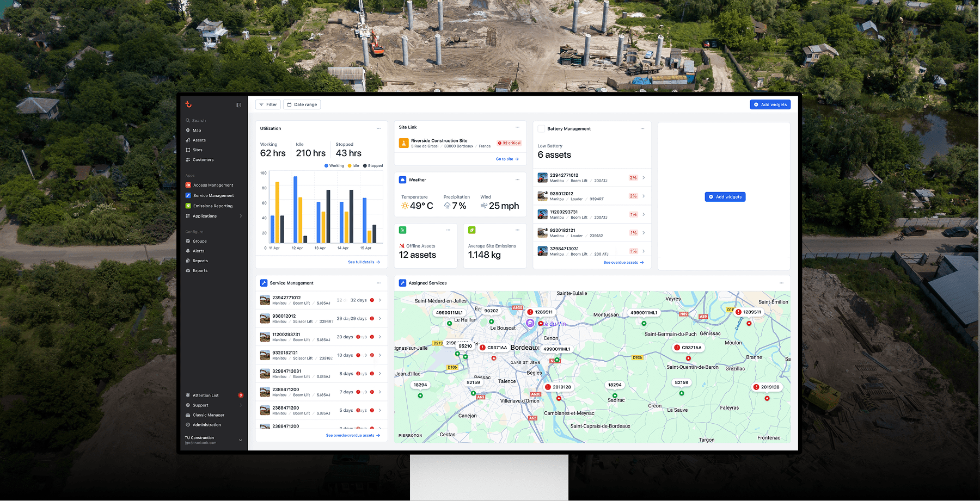Open the Service Management widget options menu
The width and height of the screenshot is (980, 501).
point(379,283)
